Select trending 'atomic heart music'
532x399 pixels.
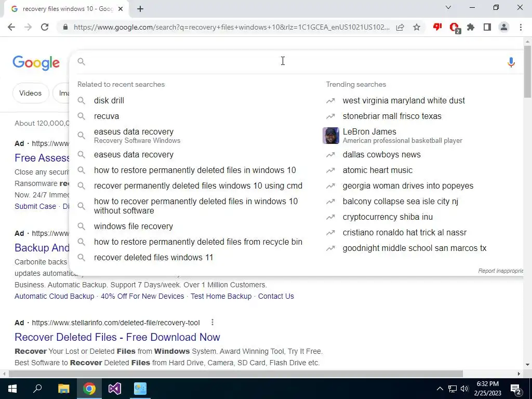click(x=378, y=170)
